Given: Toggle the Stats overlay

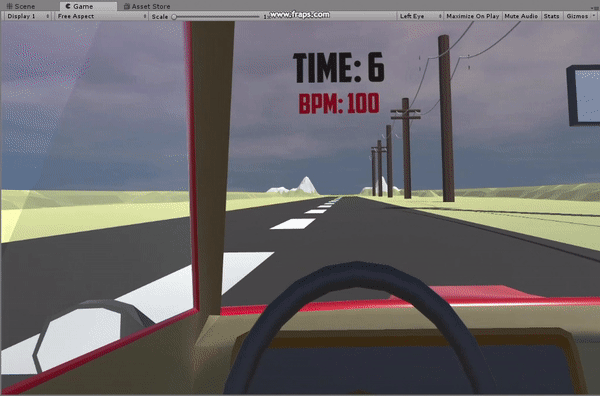Looking at the screenshot, I should click(x=551, y=16).
